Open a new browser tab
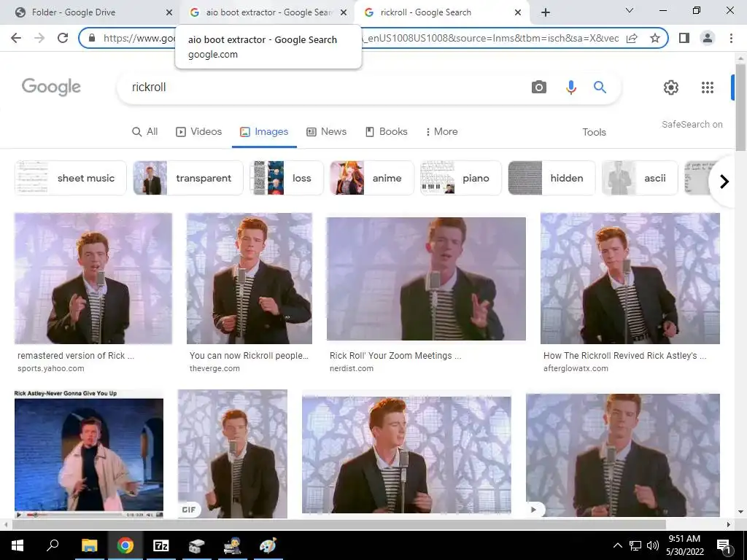The width and height of the screenshot is (747, 560). (546, 12)
